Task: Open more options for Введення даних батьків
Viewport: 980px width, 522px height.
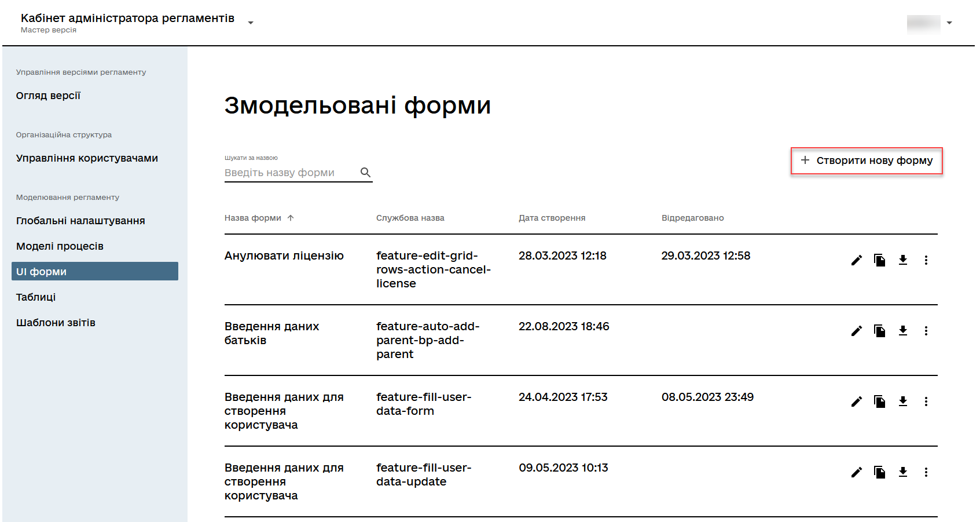Action: click(x=926, y=331)
